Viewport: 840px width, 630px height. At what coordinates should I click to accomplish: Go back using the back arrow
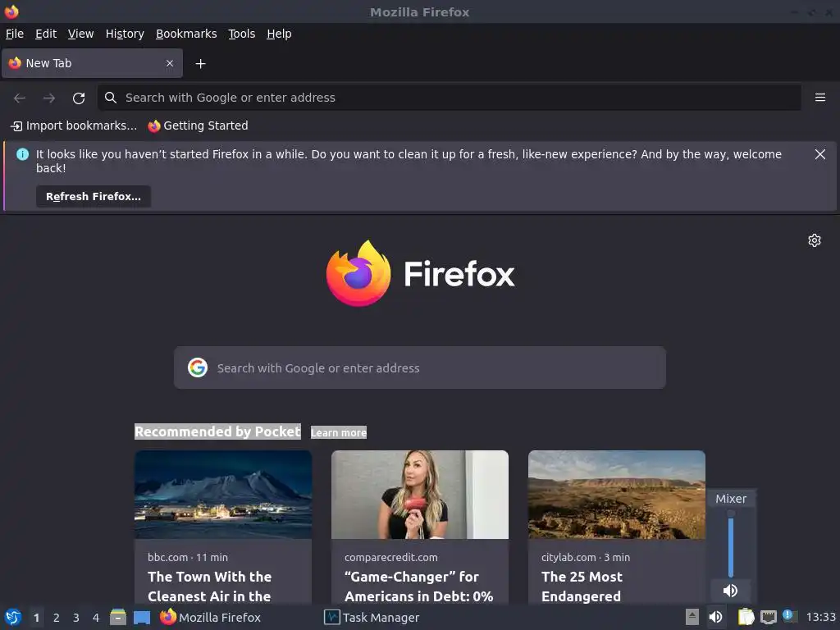[20, 98]
